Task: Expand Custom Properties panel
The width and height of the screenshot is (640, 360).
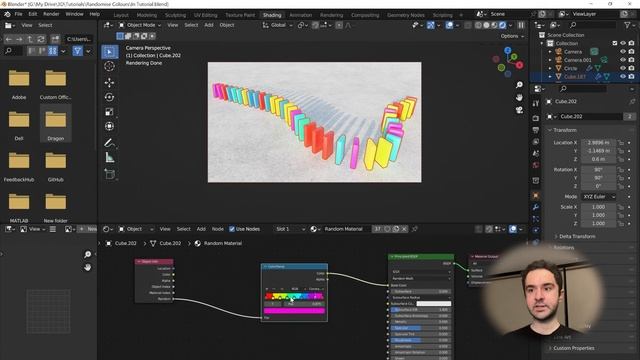Action: tap(573, 348)
